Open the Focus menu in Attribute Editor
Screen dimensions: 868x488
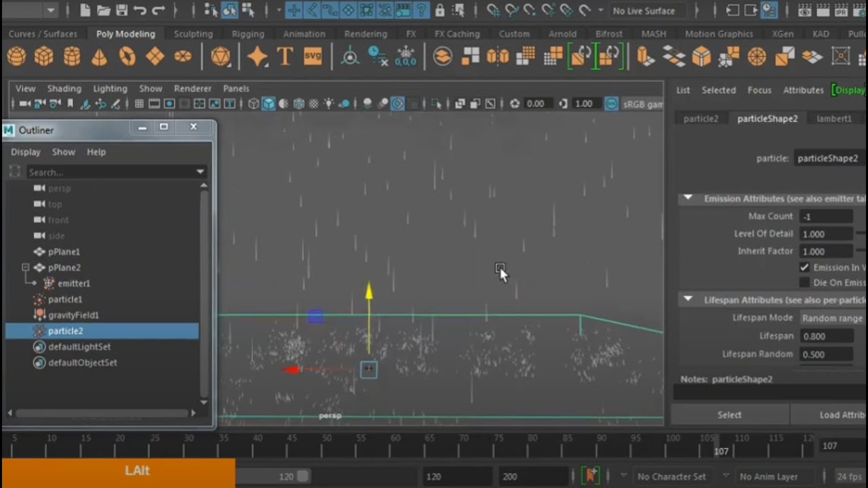point(759,90)
